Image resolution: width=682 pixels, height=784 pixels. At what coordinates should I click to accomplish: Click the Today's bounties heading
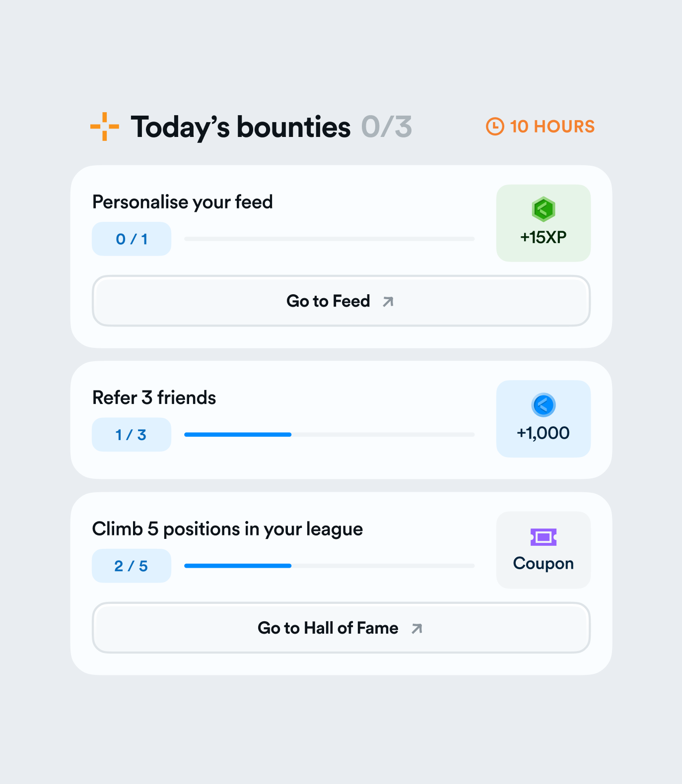(x=241, y=127)
